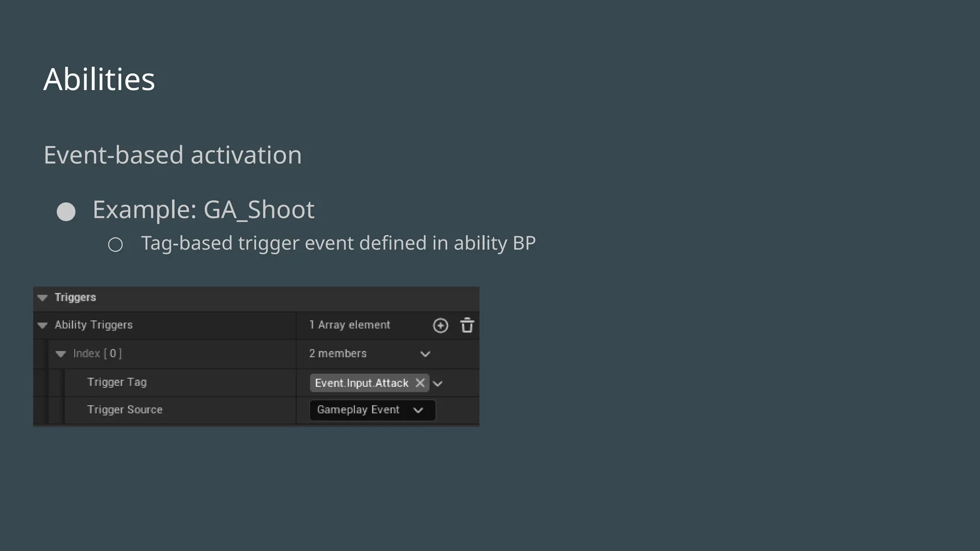Click the Trigger Tag label
980x551 pixels.
click(x=117, y=382)
